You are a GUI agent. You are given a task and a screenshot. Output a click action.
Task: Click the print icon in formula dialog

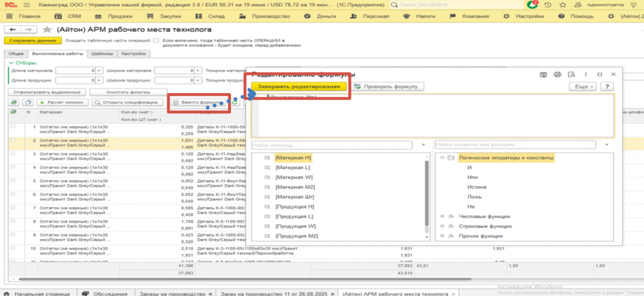click(x=557, y=74)
